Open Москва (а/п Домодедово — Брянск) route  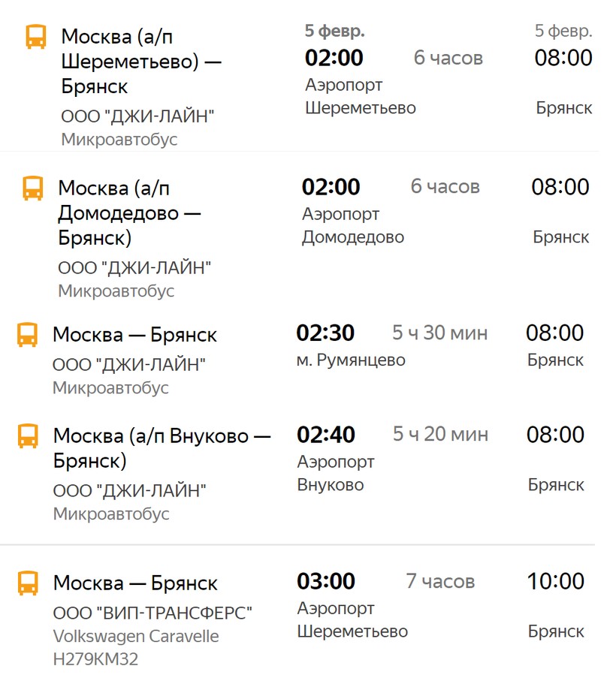coord(129,212)
